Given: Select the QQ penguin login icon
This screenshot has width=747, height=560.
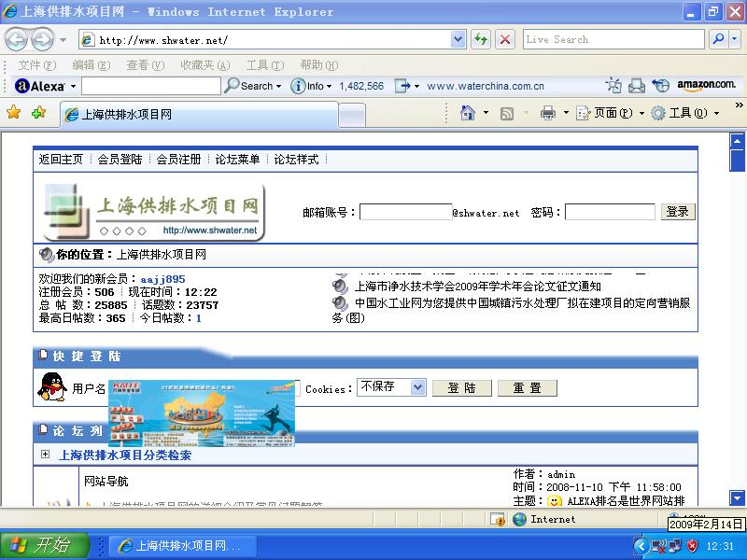Looking at the screenshot, I should click(51, 387).
